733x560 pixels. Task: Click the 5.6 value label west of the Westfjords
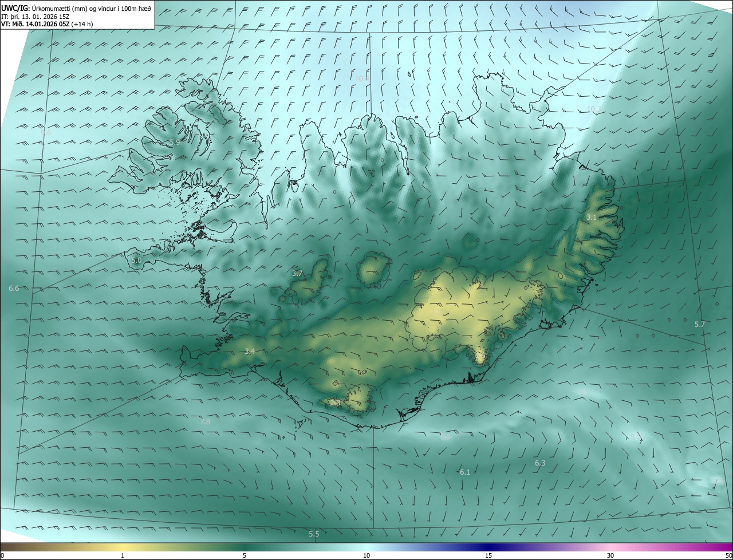[x=46, y=132]
